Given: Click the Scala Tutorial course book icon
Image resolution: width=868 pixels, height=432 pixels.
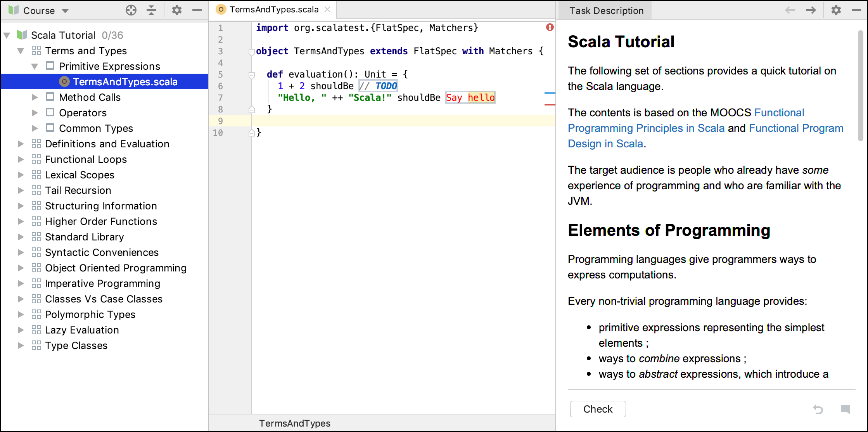Looking at the screenshot, I should 22,35.
